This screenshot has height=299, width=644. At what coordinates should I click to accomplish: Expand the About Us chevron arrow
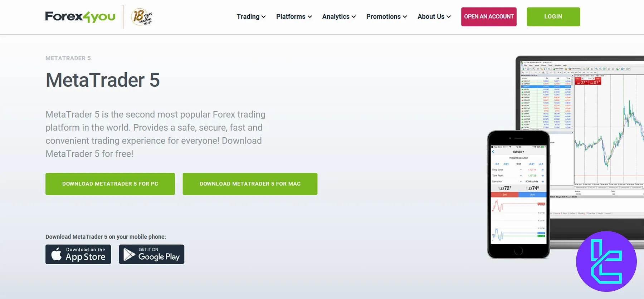click(x=448, y=17)
